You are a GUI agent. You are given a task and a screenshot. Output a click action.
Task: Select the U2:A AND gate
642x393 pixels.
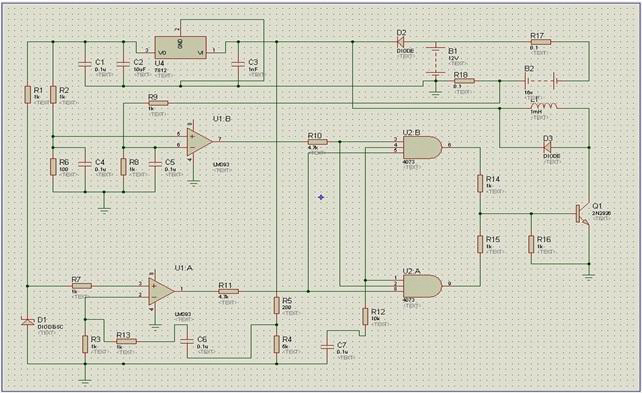(423, 286)
